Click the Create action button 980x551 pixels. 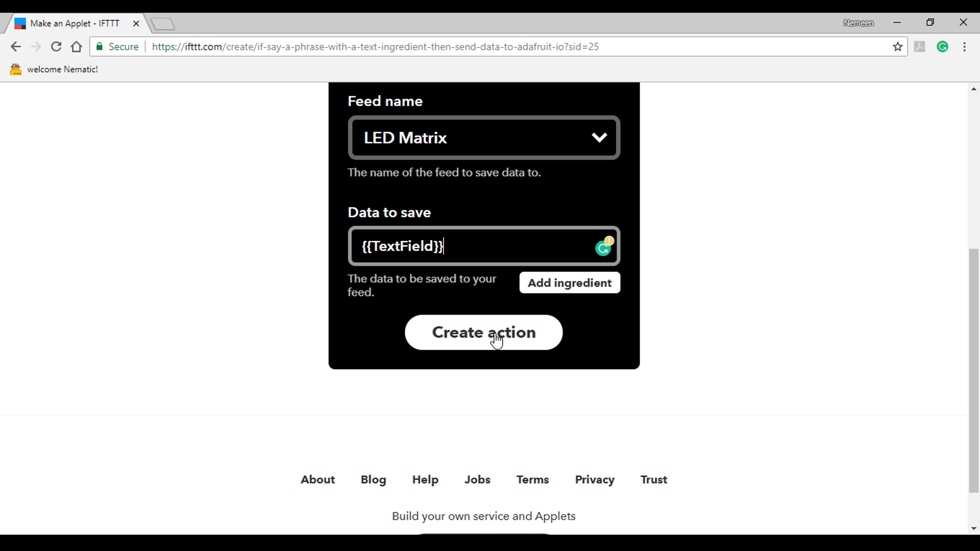pos(484,333)
